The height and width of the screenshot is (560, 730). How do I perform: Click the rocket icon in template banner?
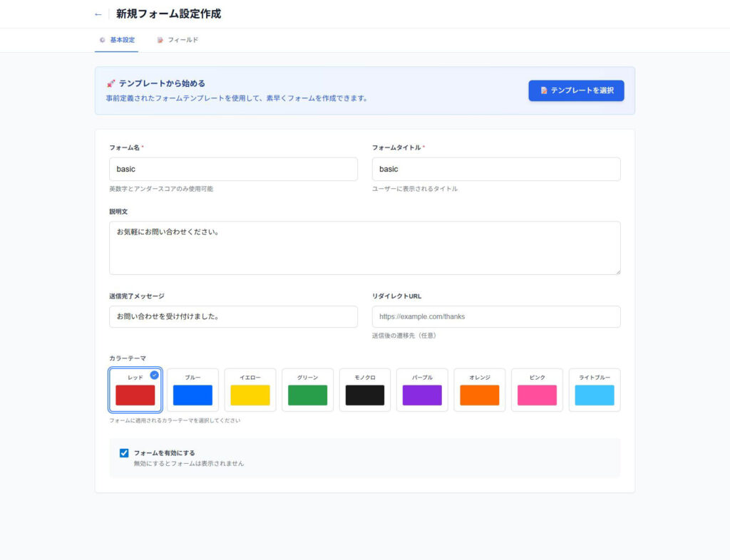coord(110,83)
